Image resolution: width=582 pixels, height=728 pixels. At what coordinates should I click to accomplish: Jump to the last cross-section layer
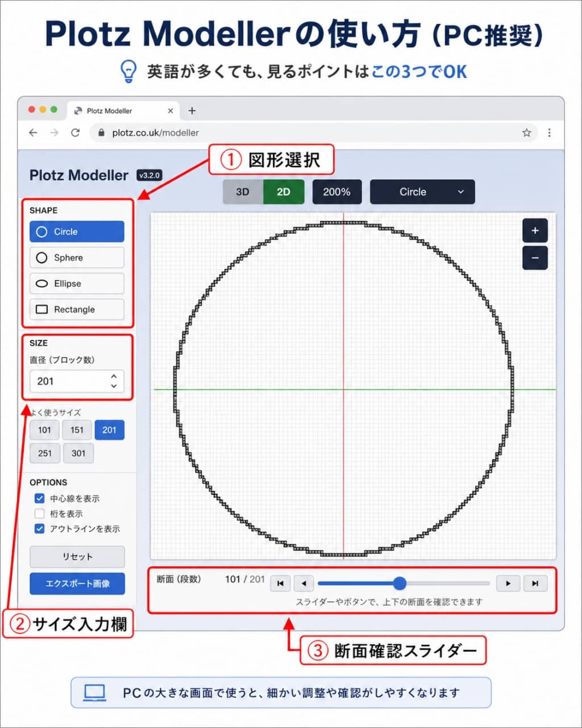535,584
